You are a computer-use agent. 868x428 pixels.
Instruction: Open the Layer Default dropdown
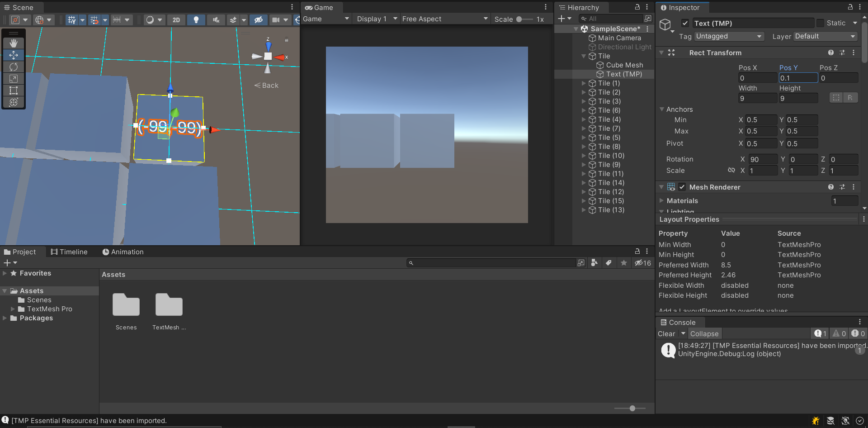[825, 36]
